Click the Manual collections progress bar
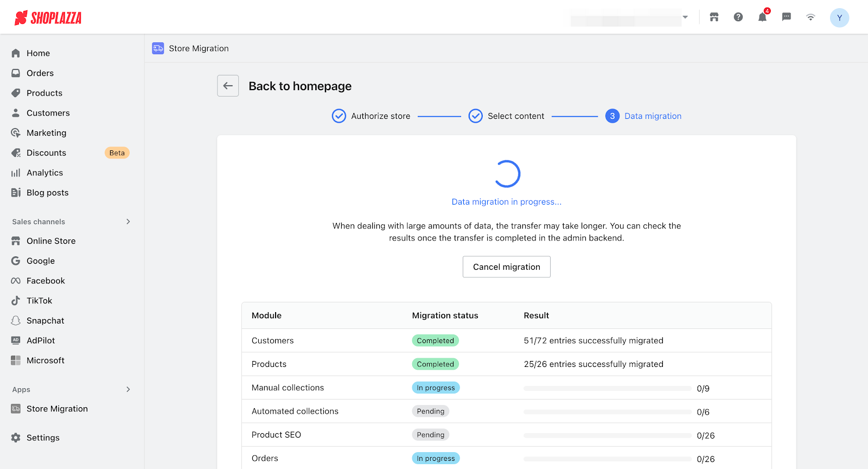 click(607, 389)
